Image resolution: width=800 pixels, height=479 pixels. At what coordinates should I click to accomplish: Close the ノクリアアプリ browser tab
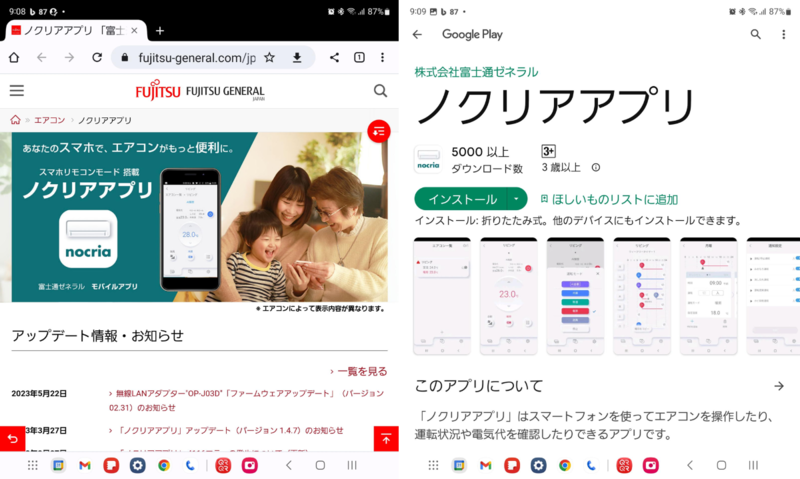134,31
